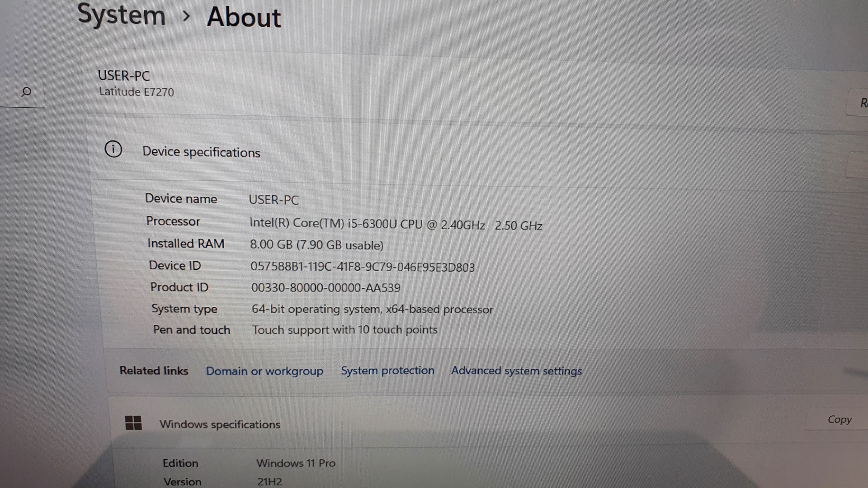Click the Windows logo icon beside Windows specifications
Screen dimensions: 868x488
pyautogui.click(x=133, y=423)
